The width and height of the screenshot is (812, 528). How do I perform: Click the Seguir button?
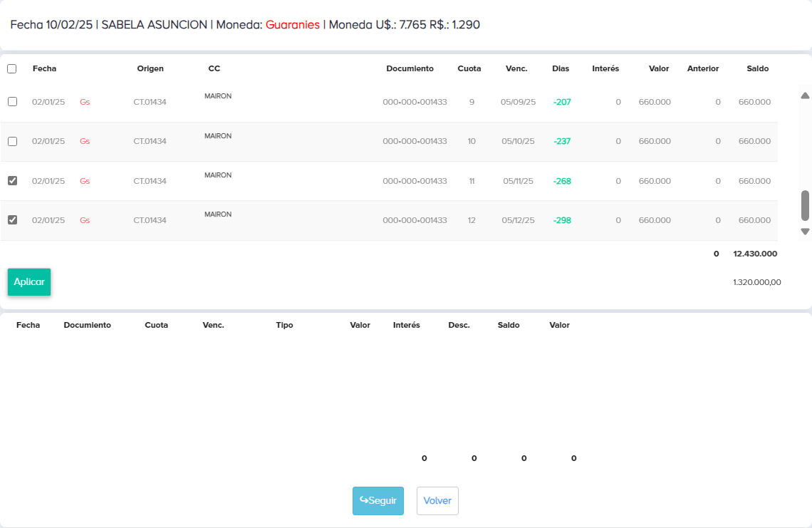point(378,500)
